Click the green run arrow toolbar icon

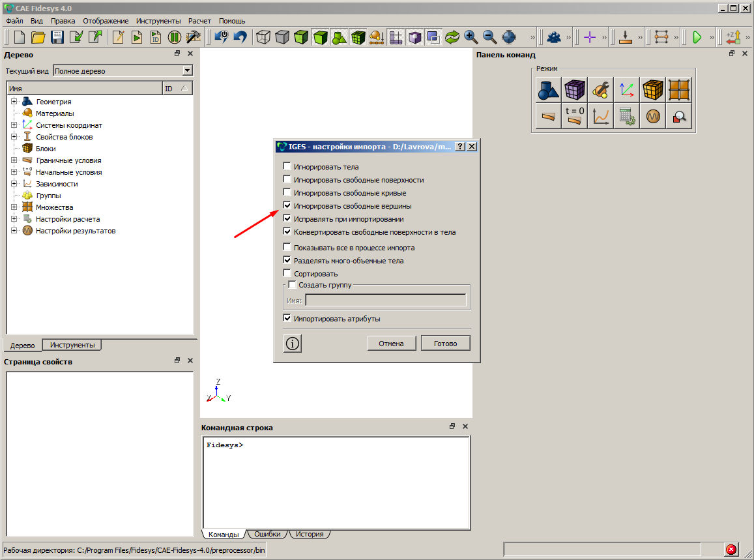pyautogui.click(x=697, y=37)
